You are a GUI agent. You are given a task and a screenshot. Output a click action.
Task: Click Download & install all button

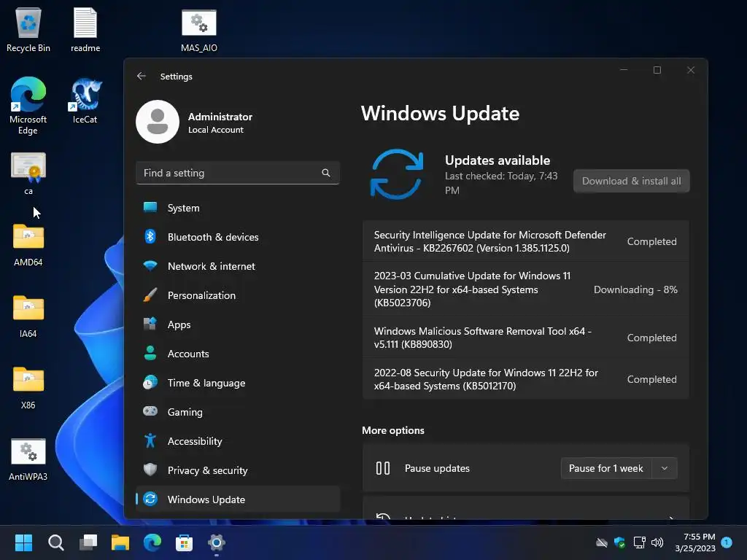[631, 181]
